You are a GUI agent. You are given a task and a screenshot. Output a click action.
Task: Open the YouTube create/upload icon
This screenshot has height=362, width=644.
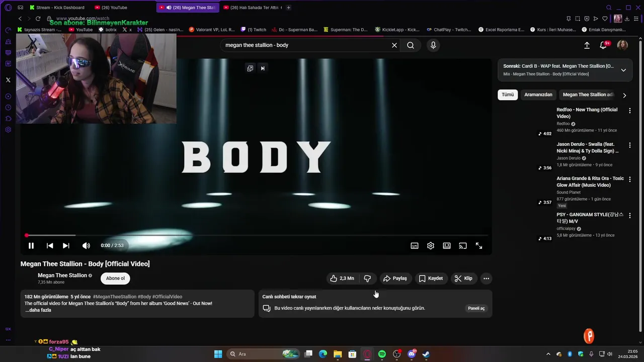click(x=587, y=45)
